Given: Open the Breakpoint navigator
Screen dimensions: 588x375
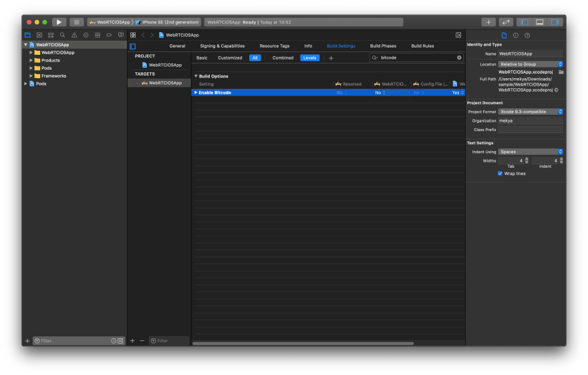Looking at the screenshot, I should point(109,35).
